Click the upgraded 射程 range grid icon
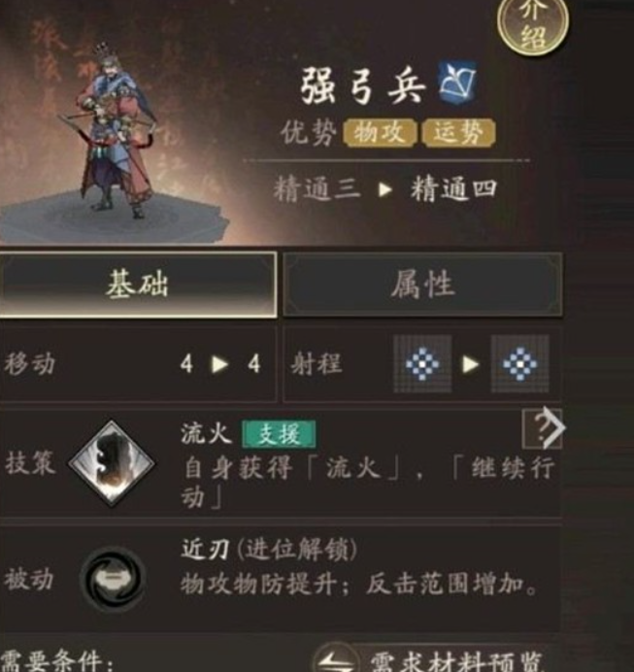Viewport: 634px width, 672px height. 519,364
